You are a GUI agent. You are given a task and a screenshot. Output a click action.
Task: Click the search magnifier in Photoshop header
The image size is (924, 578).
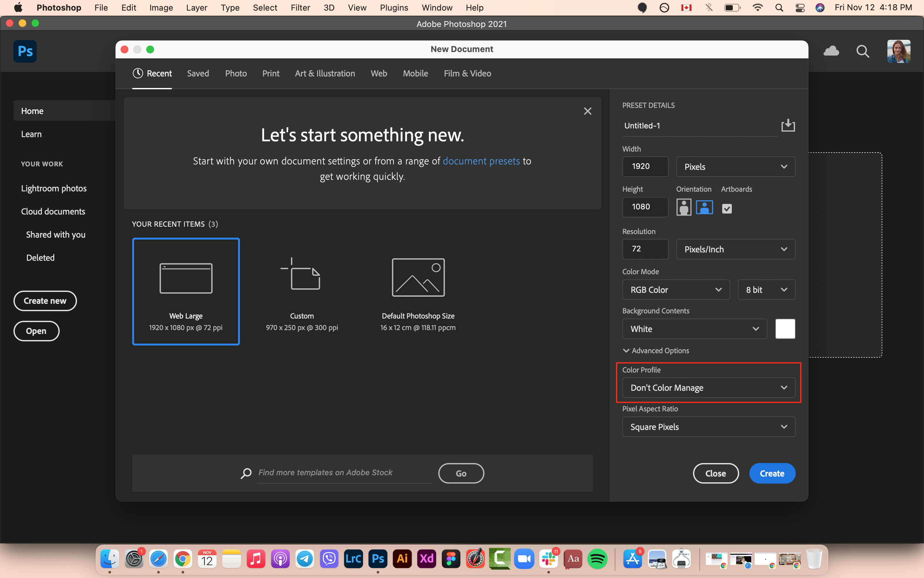pyautogui.click(x=863, y=51)
